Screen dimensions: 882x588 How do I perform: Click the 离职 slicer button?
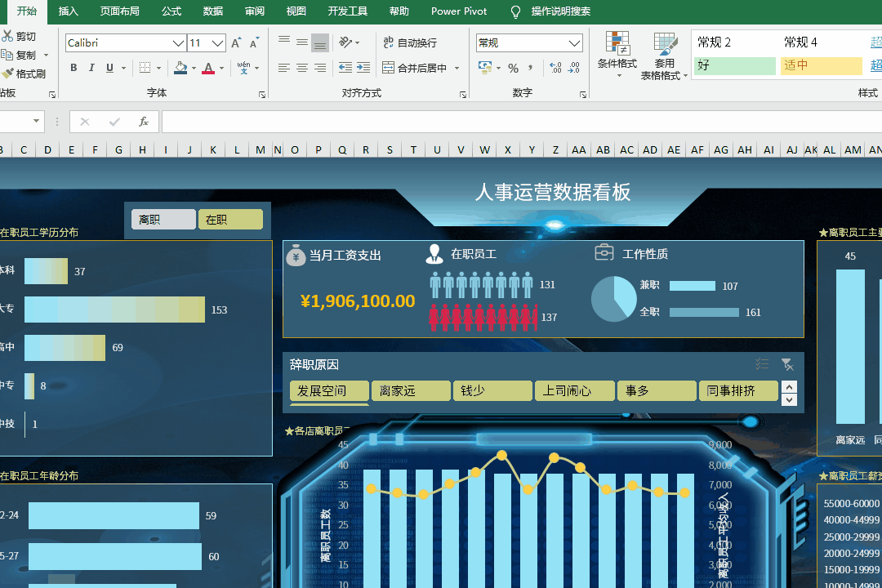click(163, 219)
